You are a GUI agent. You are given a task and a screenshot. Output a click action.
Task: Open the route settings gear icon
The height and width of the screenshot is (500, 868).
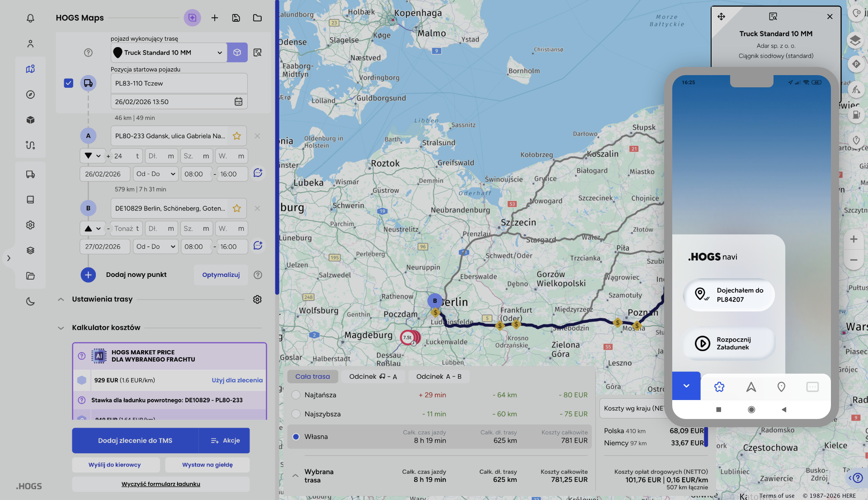pyautogui.click(x=257, y=300)
